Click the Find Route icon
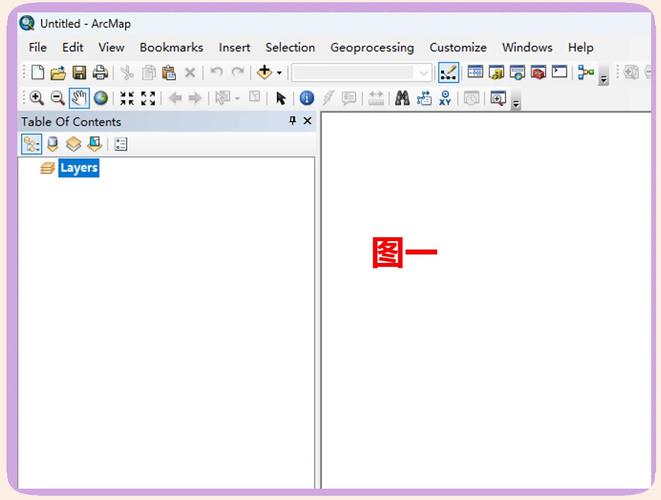 point(424,98)
